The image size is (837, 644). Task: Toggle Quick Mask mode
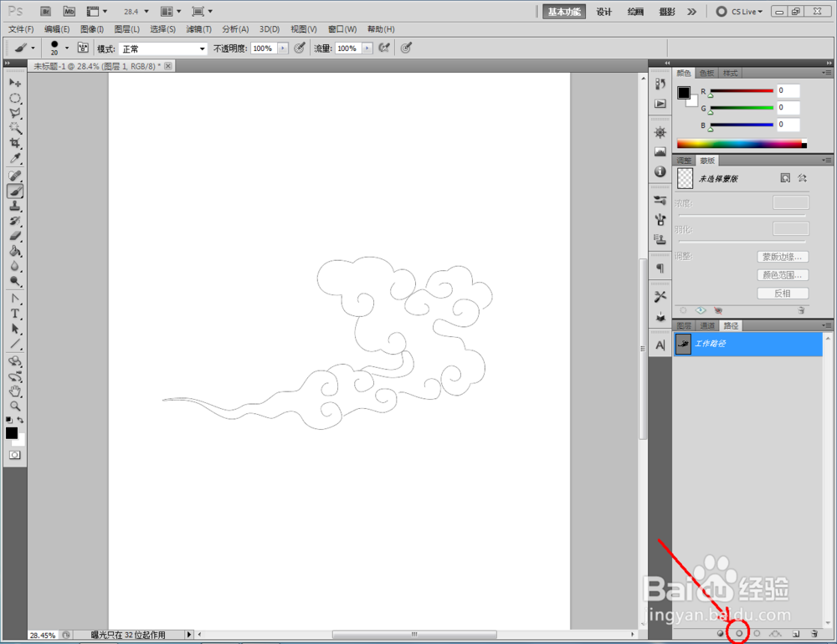click(x=15, y=455)
